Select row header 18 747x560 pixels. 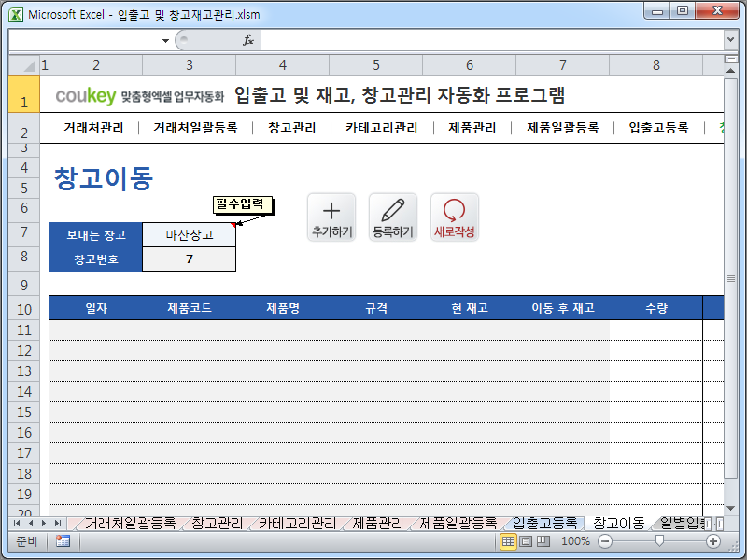[x=24, y=474]
